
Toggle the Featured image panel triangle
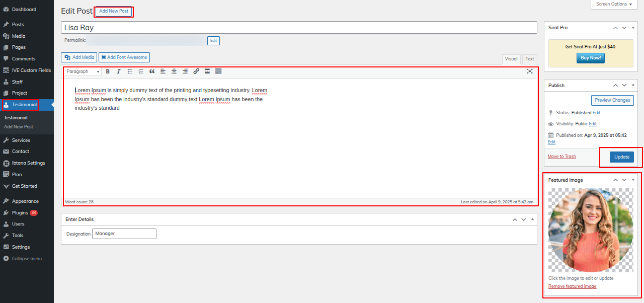pos(633,180)
